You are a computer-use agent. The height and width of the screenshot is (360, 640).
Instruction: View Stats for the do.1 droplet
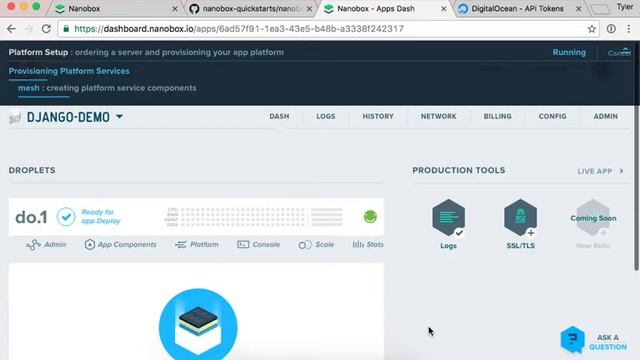pyautogui.click(x=368, y=245)
